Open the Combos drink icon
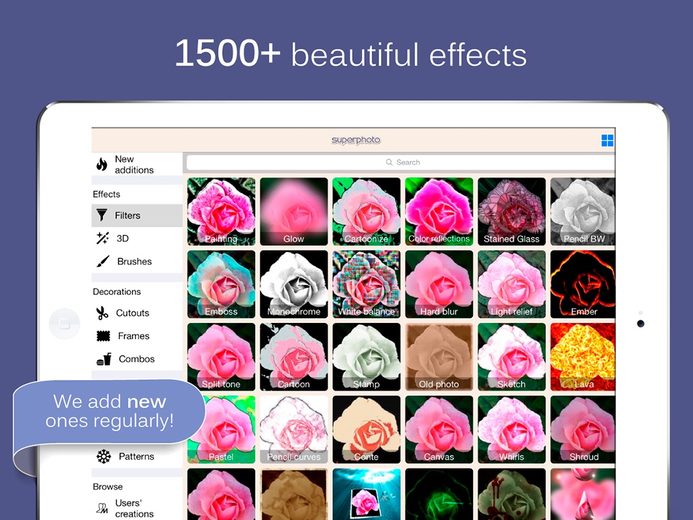 click(104, 359)
